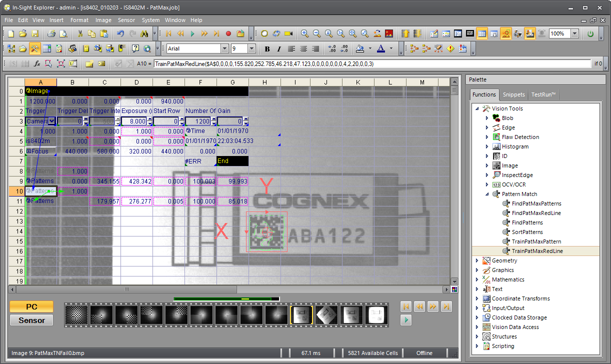Click the Undo arrow icon
This screenshot has width=611, height=364.
pos(120,34)
